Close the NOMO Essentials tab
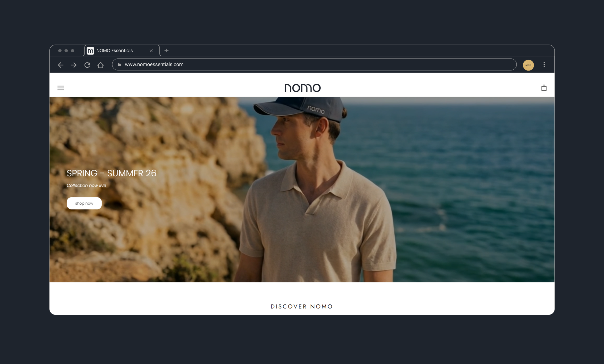The height and width of the screenshot is (364, 604). click(x=151, y=51)
